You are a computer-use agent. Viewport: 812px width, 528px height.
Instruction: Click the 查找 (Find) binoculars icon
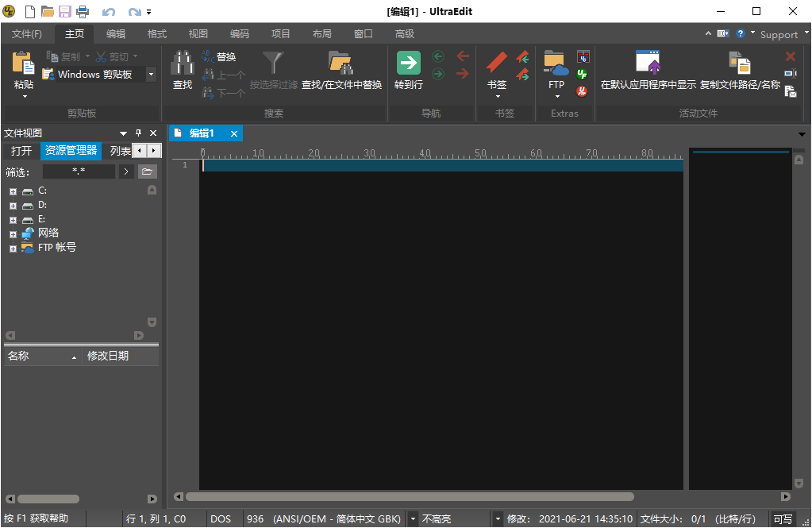183,64
